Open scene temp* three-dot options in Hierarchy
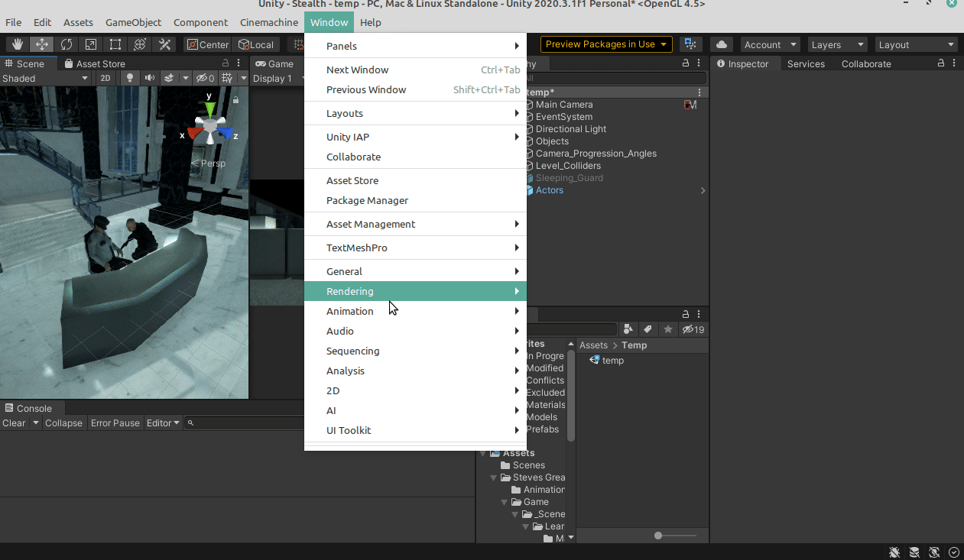Screen dimensions: 964x560 (x=699, y=92)
